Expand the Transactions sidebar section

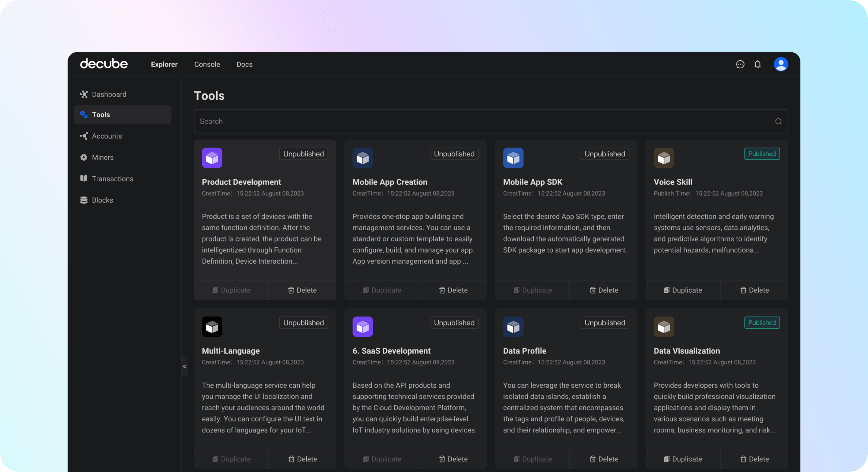tap(112, 178)
